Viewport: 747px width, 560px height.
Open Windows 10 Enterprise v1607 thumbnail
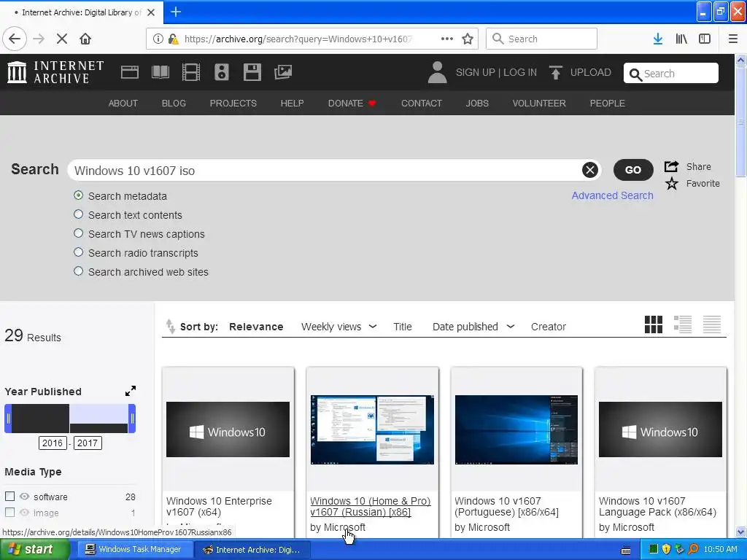(228, 429)
